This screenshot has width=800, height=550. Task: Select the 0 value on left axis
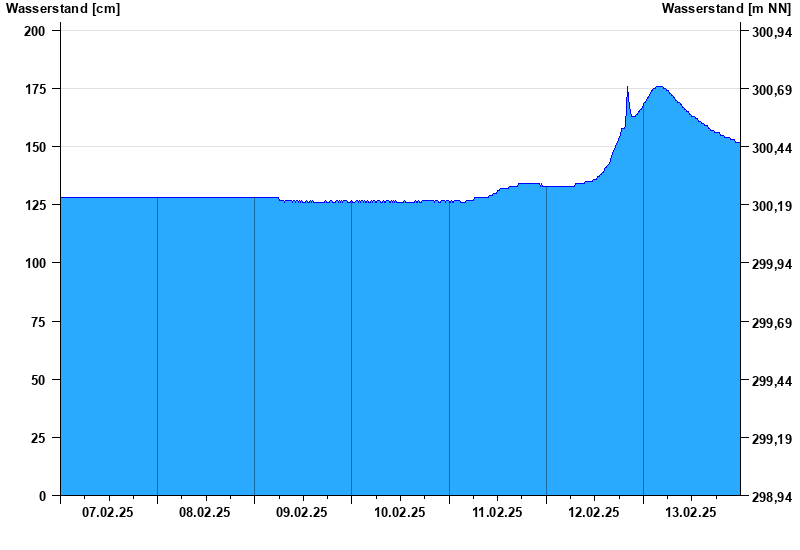(42, 496)
